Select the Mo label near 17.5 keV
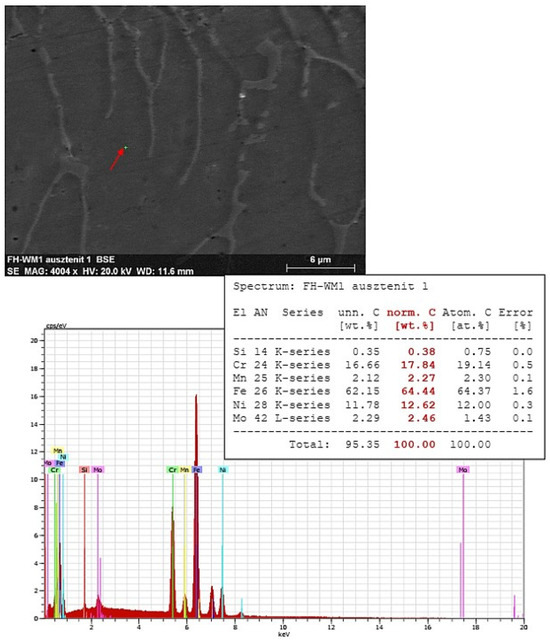 (463, 470)
